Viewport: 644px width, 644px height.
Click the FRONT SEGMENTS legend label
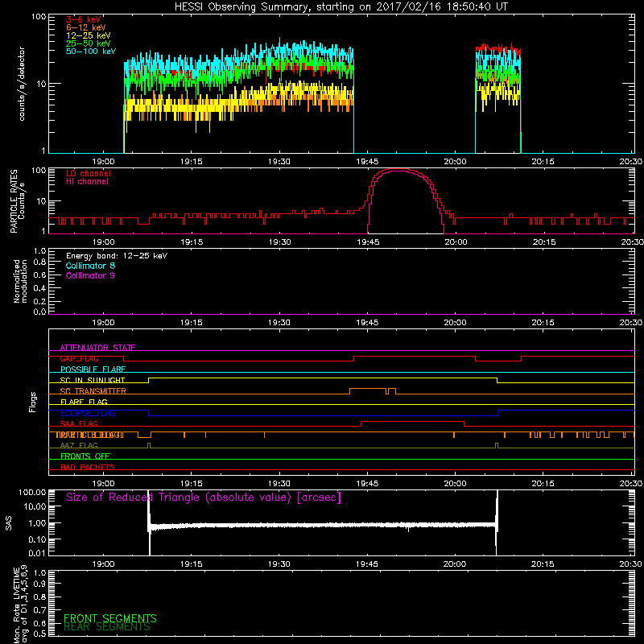(x=110, y=618)
